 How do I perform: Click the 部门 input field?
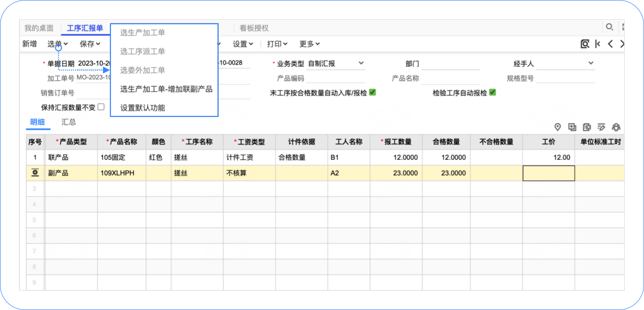click(451, 64)
